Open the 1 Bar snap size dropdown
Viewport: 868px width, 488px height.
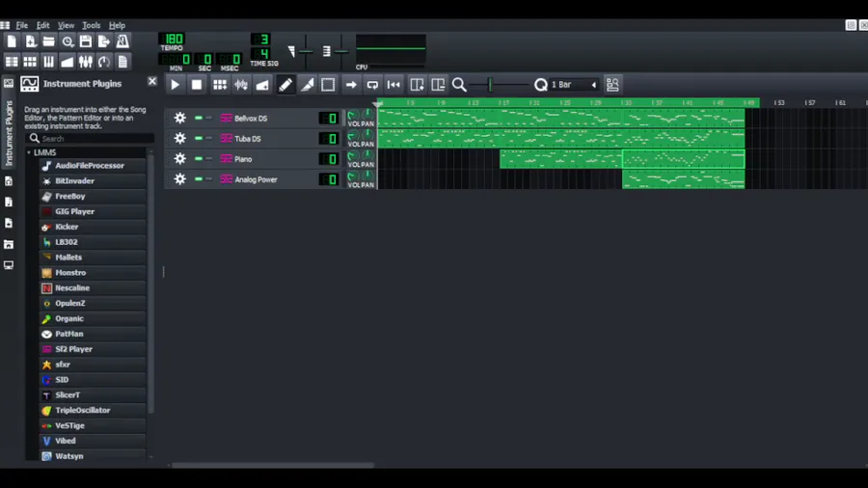coord(574,85)
